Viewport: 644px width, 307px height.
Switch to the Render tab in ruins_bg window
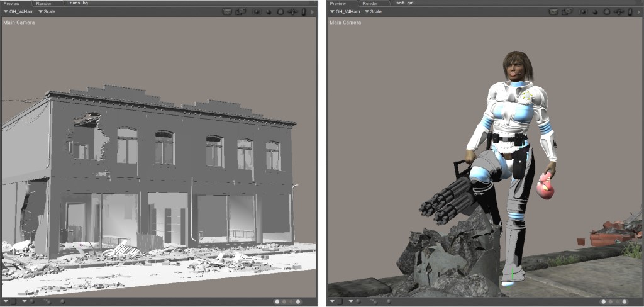point(44,3)
